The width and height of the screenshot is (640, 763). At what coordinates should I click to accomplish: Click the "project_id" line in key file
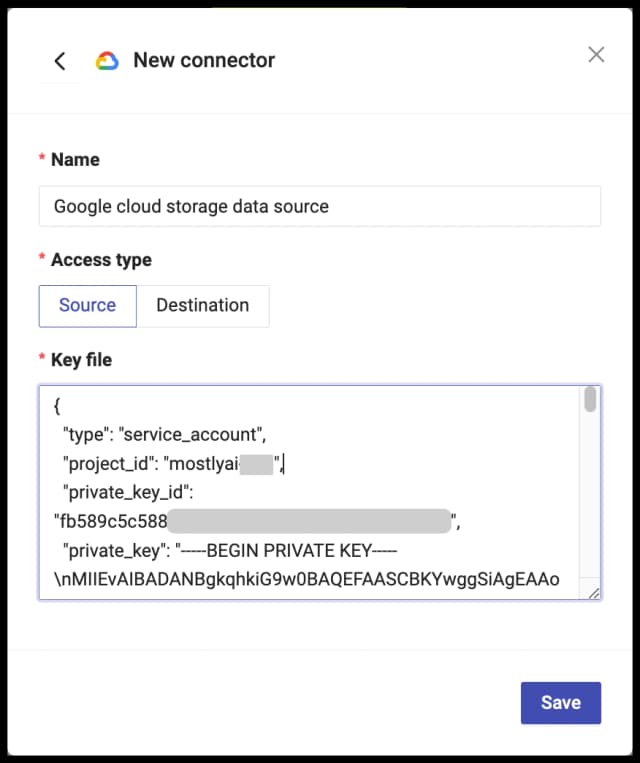click(x=173, y=463)
